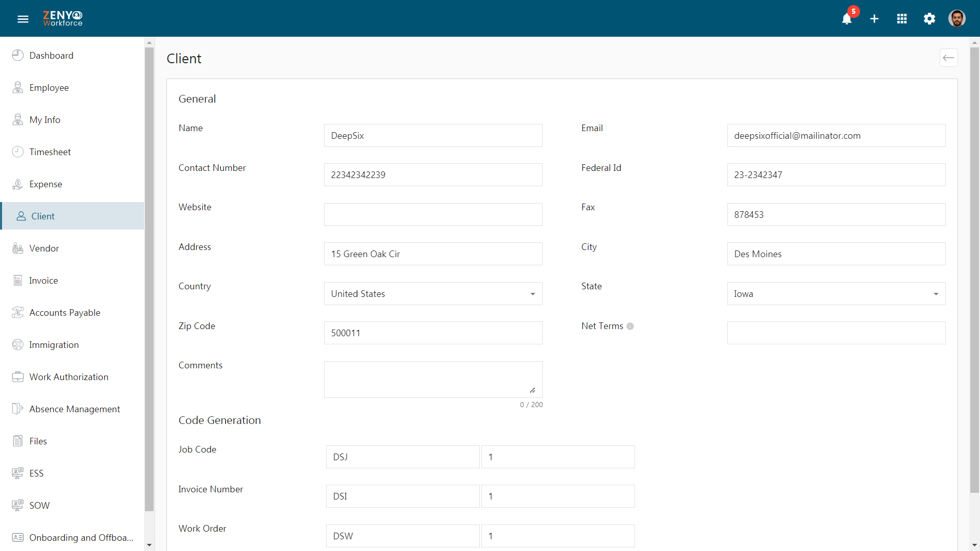Click the grid/apps launcher icon
Screen dimensions: 980x551
pos(902,18)
